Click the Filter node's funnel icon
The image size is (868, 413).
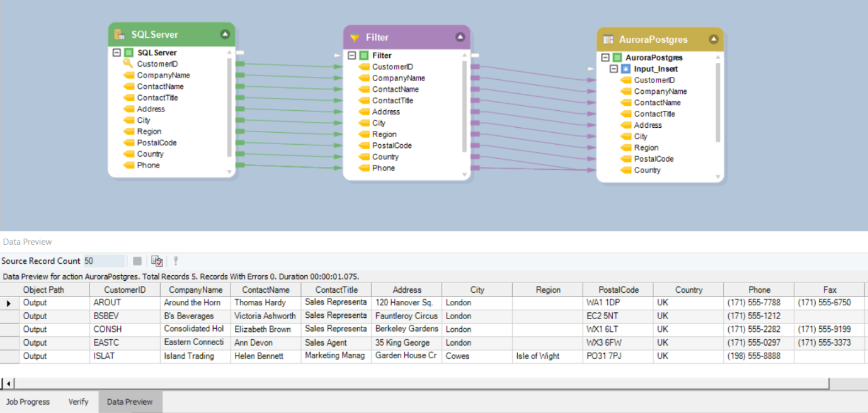point(354,38)
